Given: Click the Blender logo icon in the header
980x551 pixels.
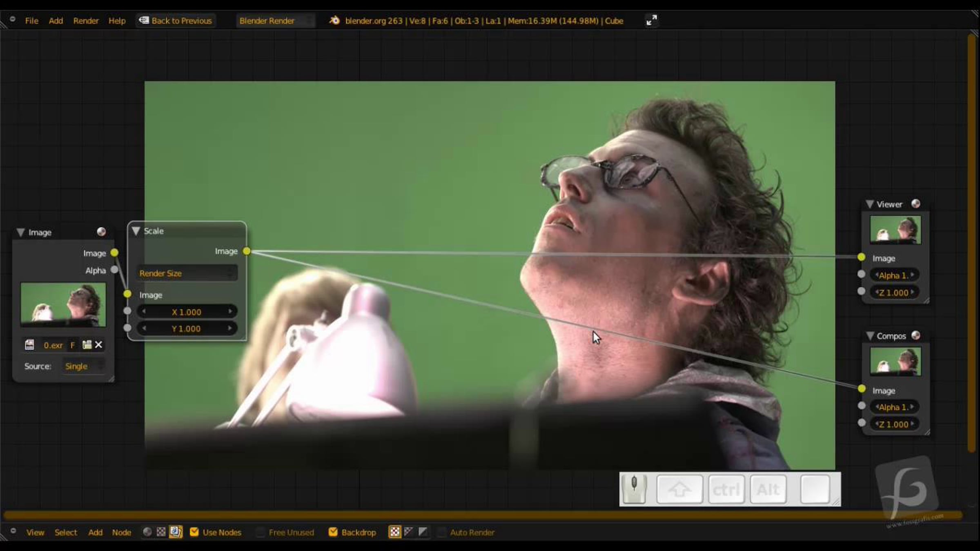Looking at the screenshot, I should (x=334, y=20).
